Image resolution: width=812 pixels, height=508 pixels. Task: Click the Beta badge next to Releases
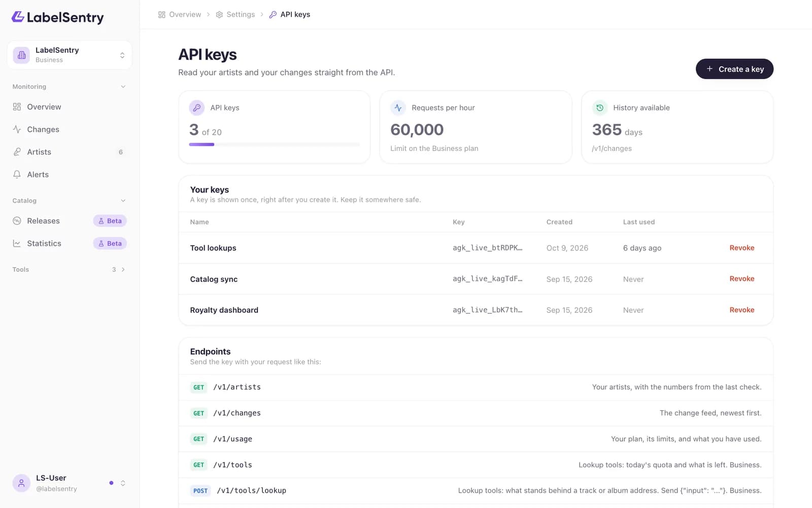coord(110,221)
